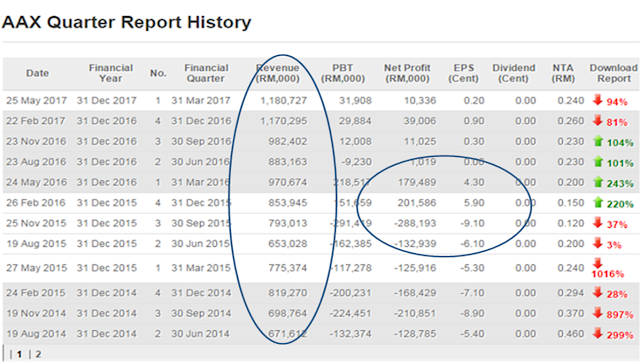Click net profit value 39,006
This screenshot has width=640, height=362.
(420, 121)
